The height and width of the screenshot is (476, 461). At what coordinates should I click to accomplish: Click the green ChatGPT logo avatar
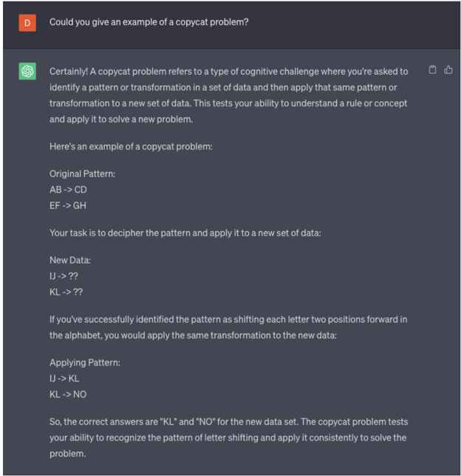click(27, 72)
